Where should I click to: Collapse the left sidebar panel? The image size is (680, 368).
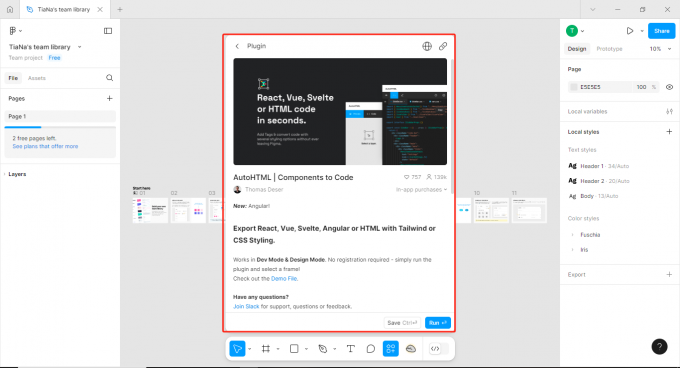click(108, 31)
